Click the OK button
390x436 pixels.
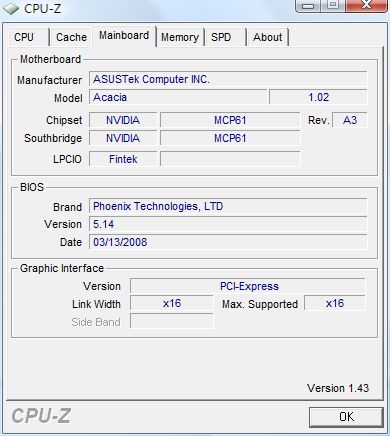[x=346, y=417]
